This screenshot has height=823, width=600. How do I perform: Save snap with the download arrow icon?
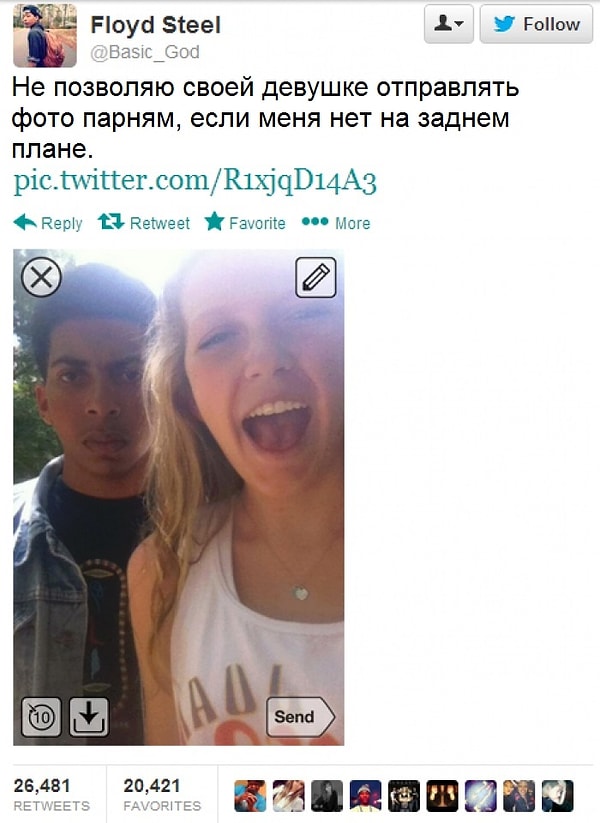(x=89, y=716)
